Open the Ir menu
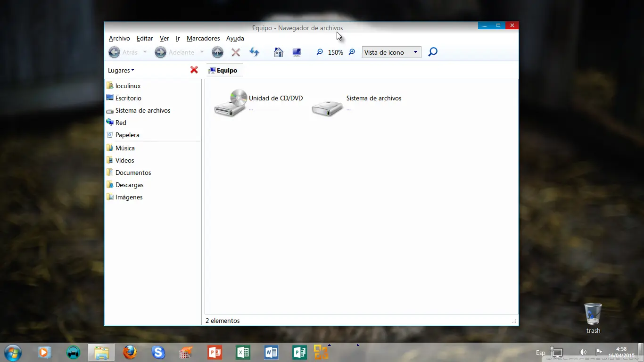 tap(178, 38)
